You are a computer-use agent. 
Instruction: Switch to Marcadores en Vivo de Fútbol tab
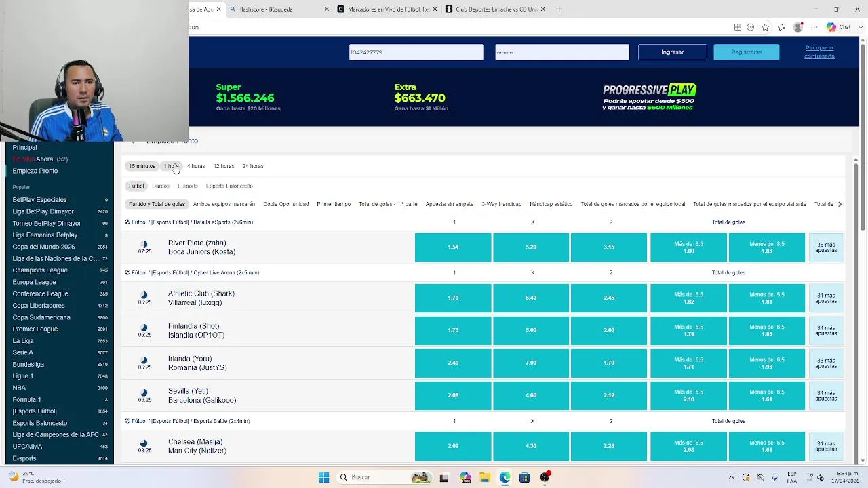(387, 9)
